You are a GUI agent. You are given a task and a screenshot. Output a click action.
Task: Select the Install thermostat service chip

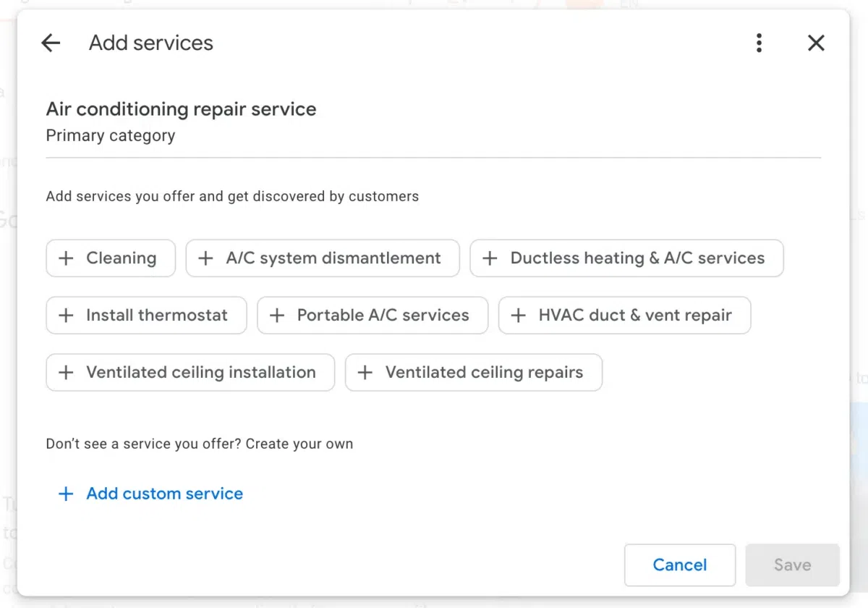[x=145, y=315]
